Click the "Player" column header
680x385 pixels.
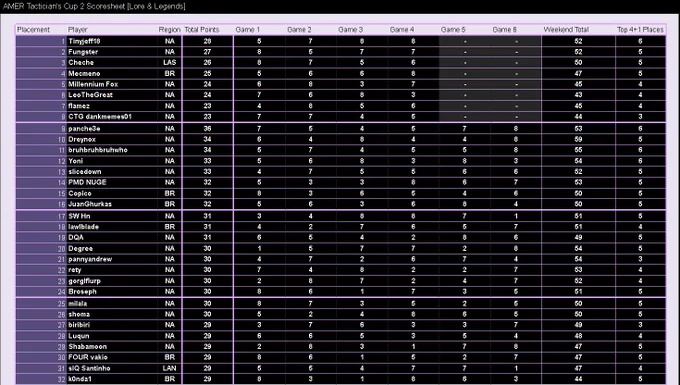78,30
